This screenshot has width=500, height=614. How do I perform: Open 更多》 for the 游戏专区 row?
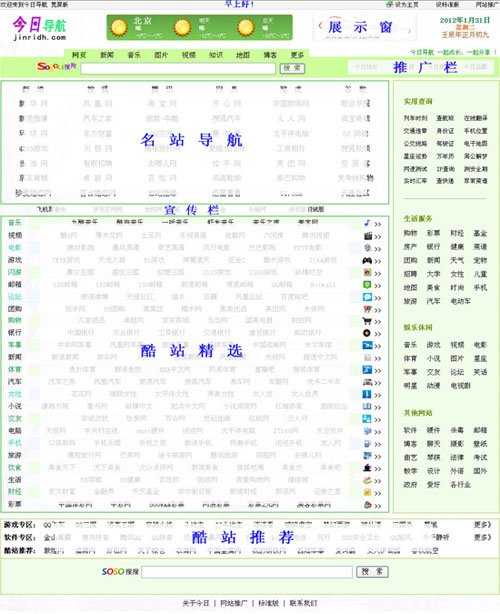pyautogui.click(x=482, y=524)
